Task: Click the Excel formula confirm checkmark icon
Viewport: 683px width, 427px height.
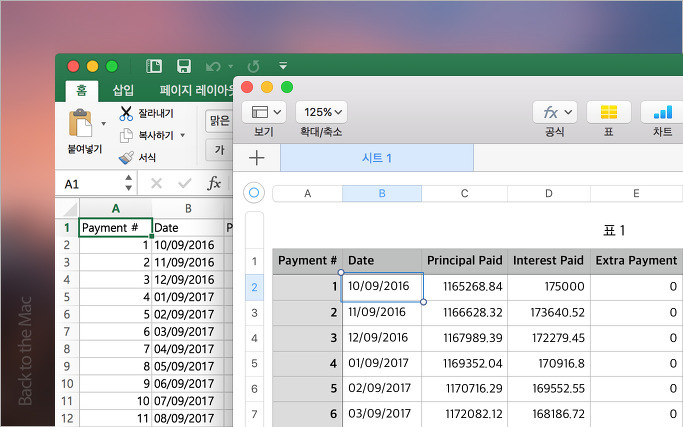Action: tap(185, 183)
